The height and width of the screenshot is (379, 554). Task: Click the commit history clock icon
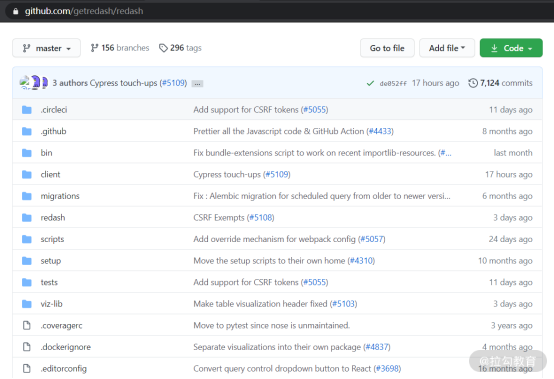tap(473, 83)
